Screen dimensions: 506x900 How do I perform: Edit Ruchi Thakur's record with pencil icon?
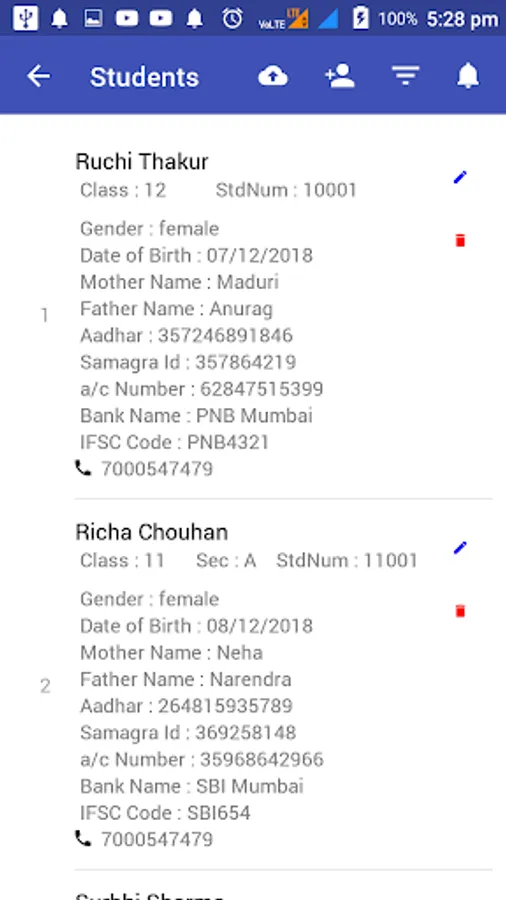pyautogui.click(x=460, y=177)
